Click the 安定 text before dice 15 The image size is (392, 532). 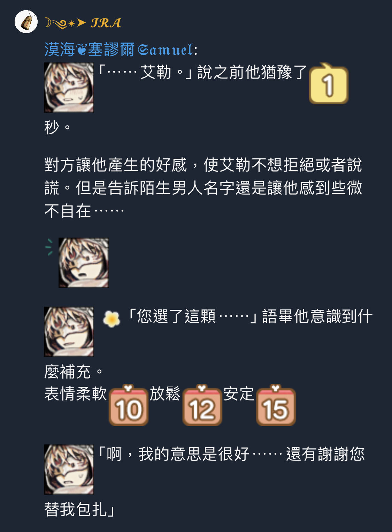239,394
